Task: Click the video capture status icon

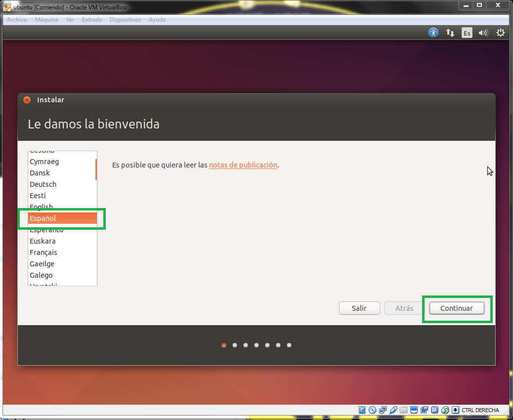Action: pyautogui.click(x=425, y=410)
